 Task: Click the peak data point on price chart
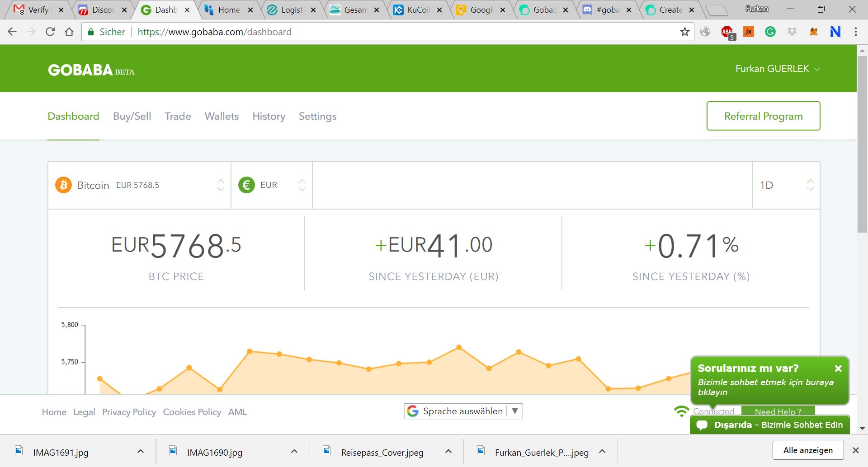click(459, 347)
